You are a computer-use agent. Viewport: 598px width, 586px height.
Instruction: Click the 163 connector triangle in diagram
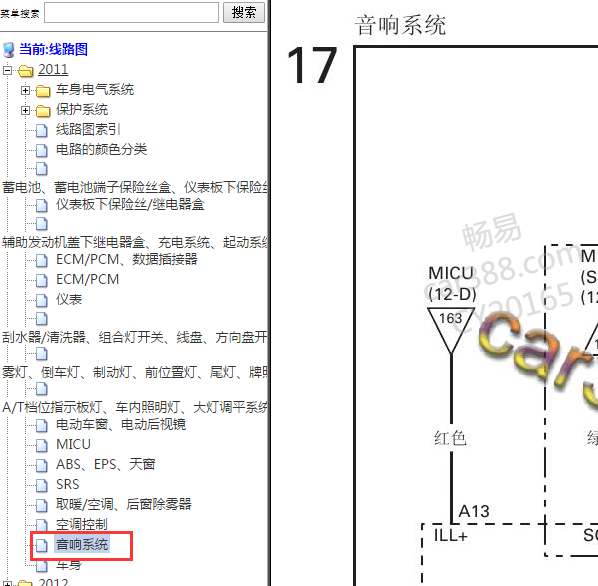451,329
